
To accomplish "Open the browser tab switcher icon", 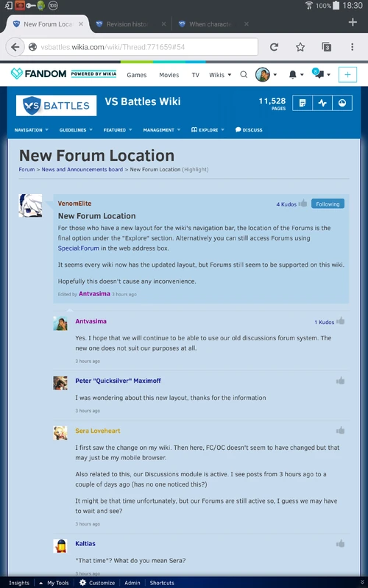I will [326, 47].
